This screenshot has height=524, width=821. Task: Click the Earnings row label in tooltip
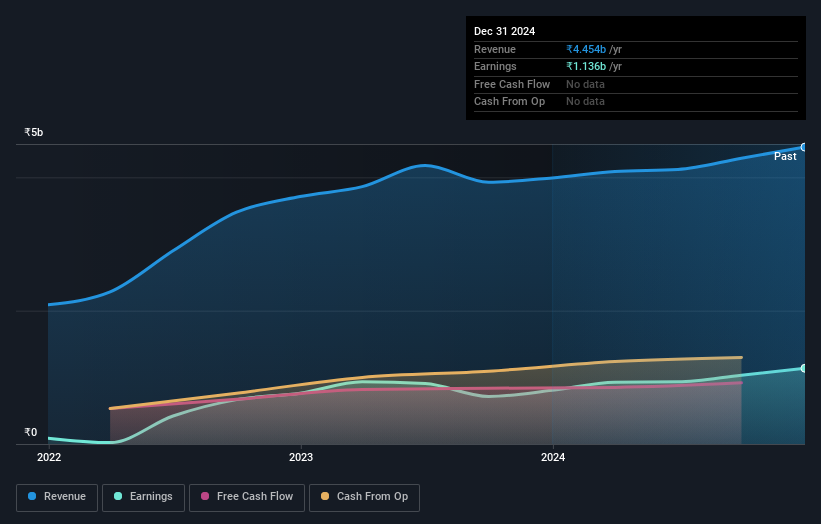pyautogui.click(x=495, y=66)
